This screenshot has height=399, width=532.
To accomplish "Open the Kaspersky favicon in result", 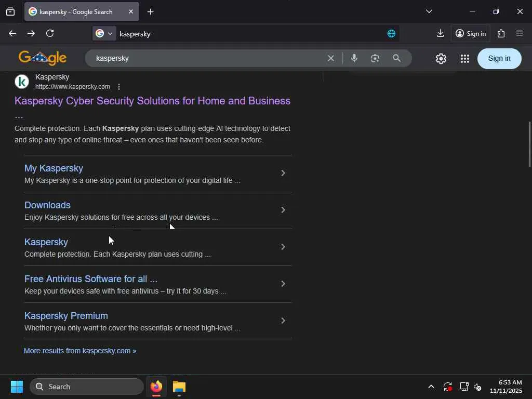I will [22, 82].
